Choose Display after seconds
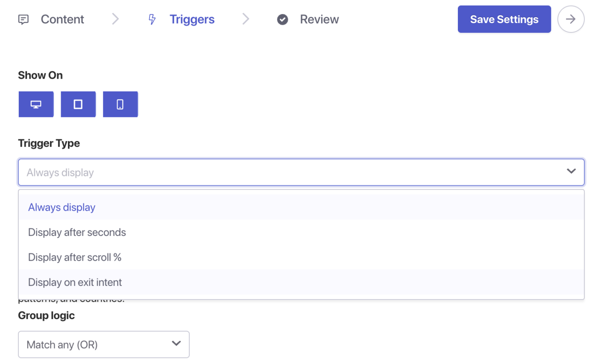Screen dimensions: 598x364 pos(77,232)
